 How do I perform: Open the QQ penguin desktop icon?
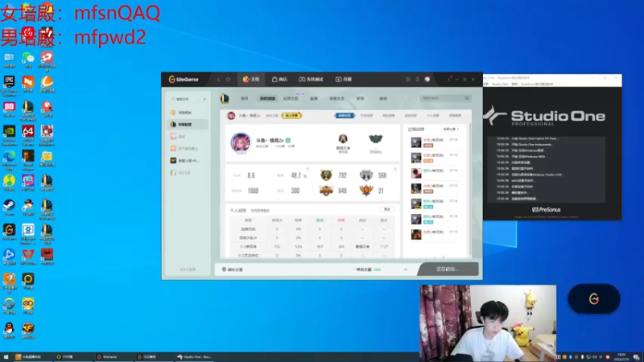click(9, 331)
